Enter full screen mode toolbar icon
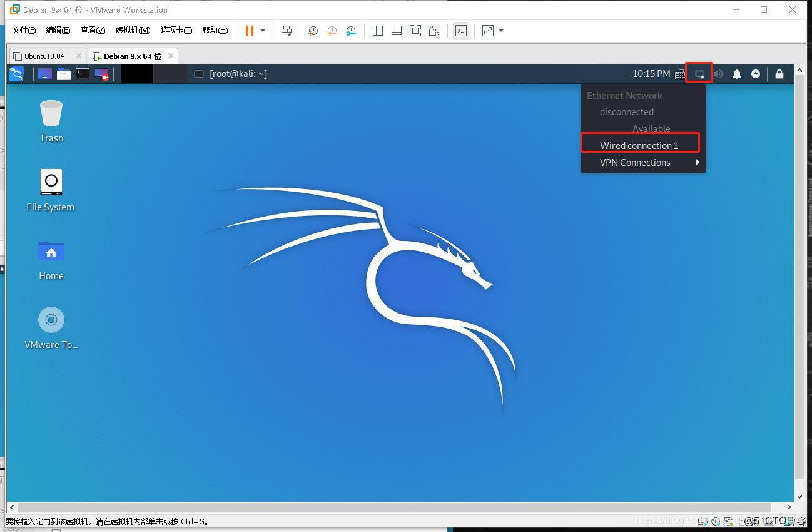The image size is (812, 532). click(x=415, y=31)
